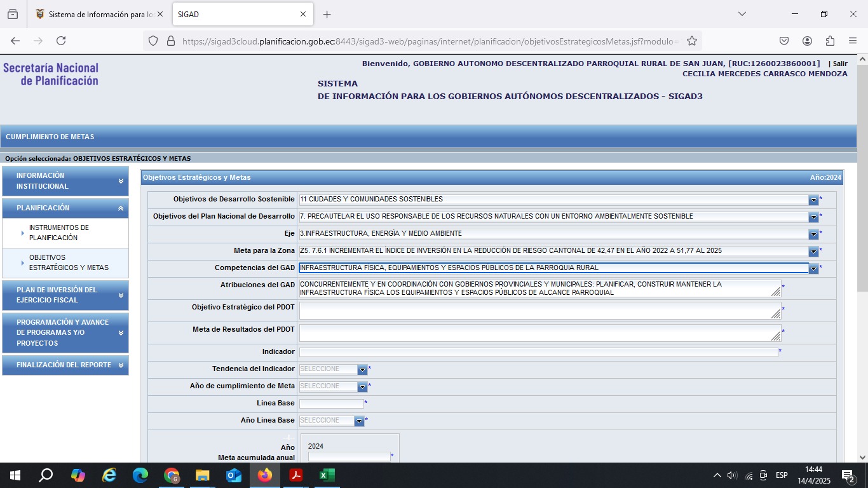Open Instrumentos de Planificación menu item

[59, 233]
